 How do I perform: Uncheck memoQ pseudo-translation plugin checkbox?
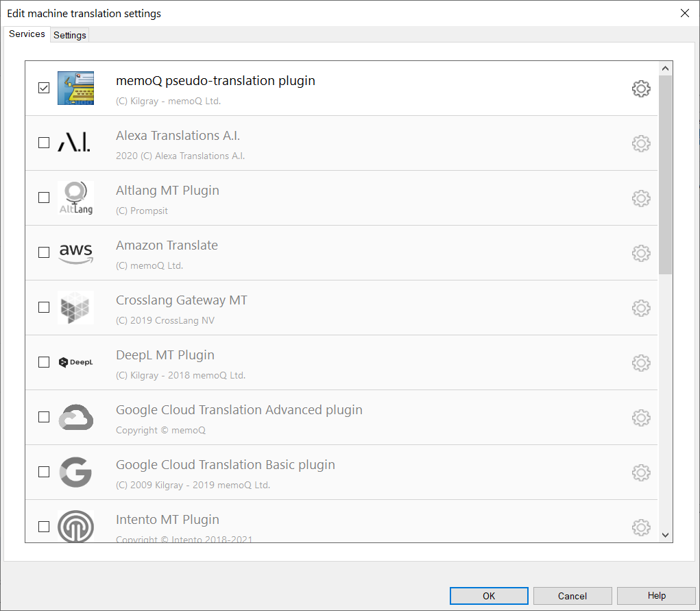point(44,88)
